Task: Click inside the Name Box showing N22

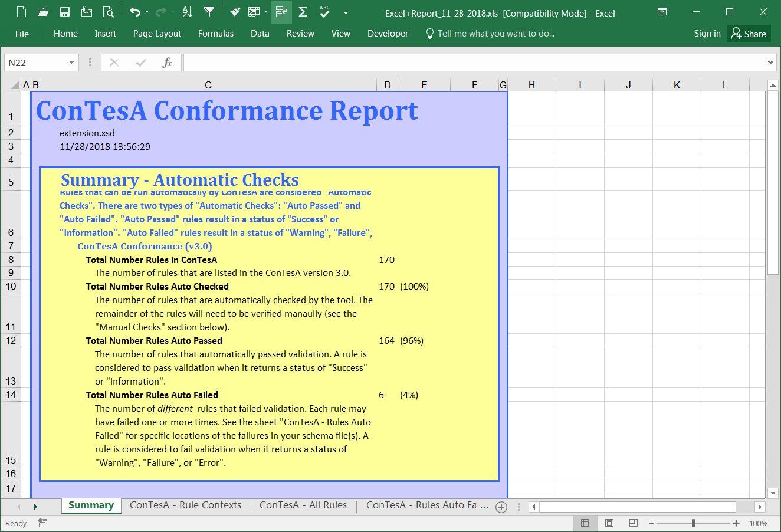Action: tap(35, 63)
